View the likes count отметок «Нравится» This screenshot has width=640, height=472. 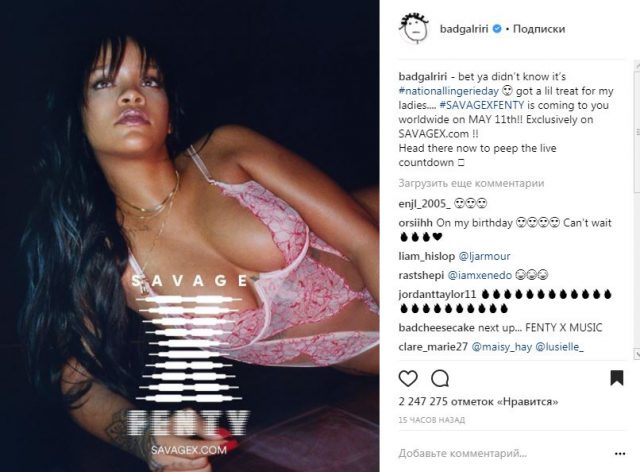pyautogui.click(x=478, y=402)
